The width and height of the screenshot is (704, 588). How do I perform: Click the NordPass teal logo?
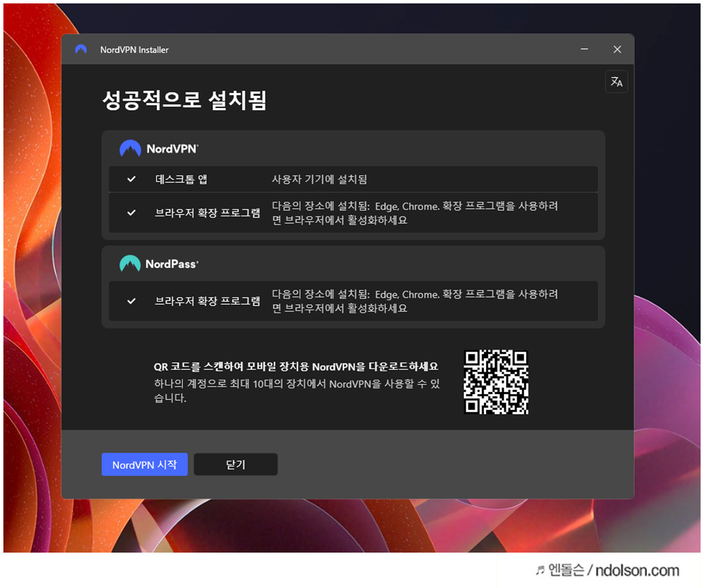coord(130,263)
